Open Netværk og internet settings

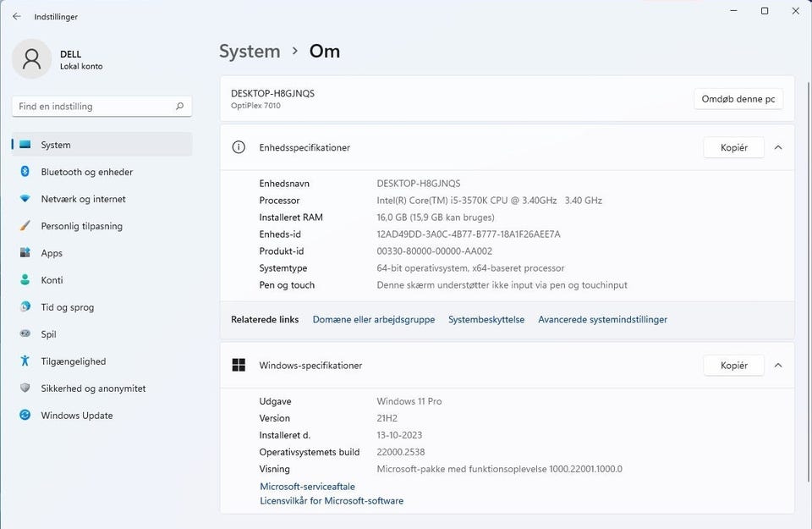pos(83,199)
